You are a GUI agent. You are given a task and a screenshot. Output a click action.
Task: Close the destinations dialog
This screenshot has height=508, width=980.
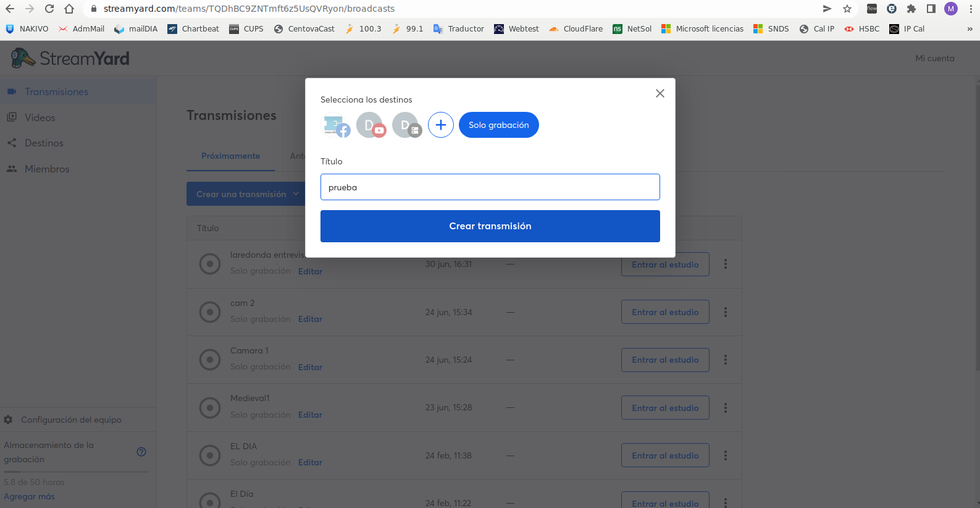(660, 93)
